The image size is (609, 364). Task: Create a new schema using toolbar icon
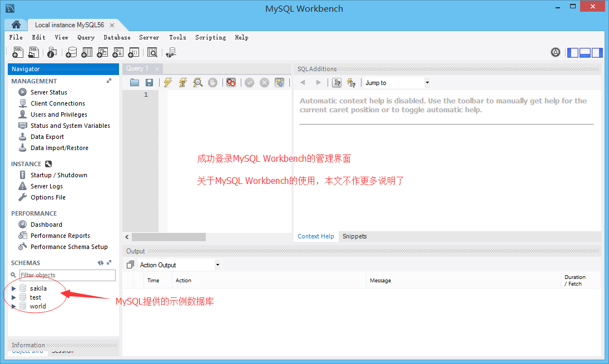[71, 52]
